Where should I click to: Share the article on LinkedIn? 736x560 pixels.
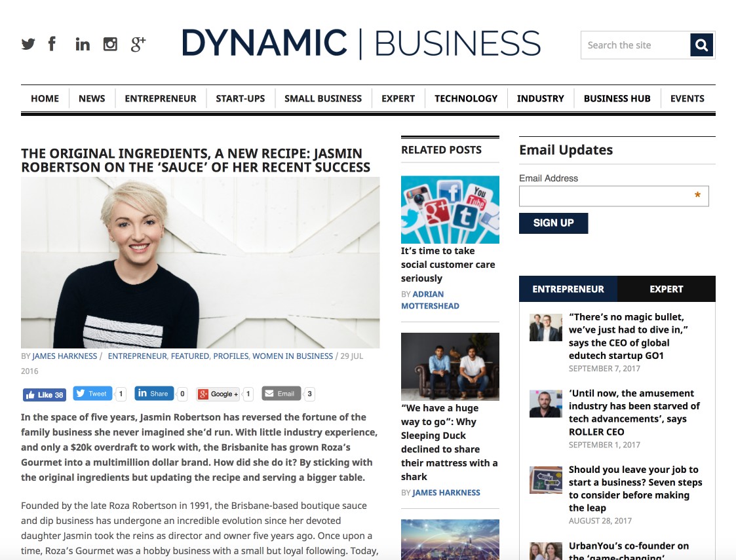[154, 394]
